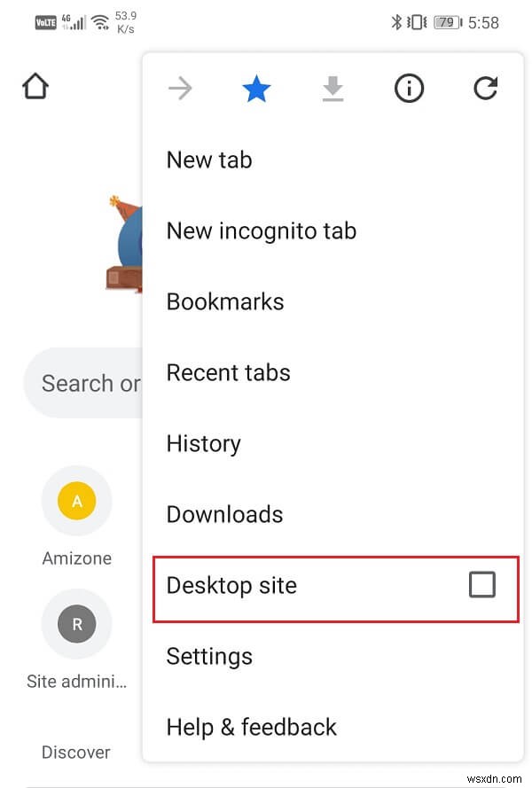Tap the forward navigation arrow
The image size is (532, 788).
pos(180,88)
